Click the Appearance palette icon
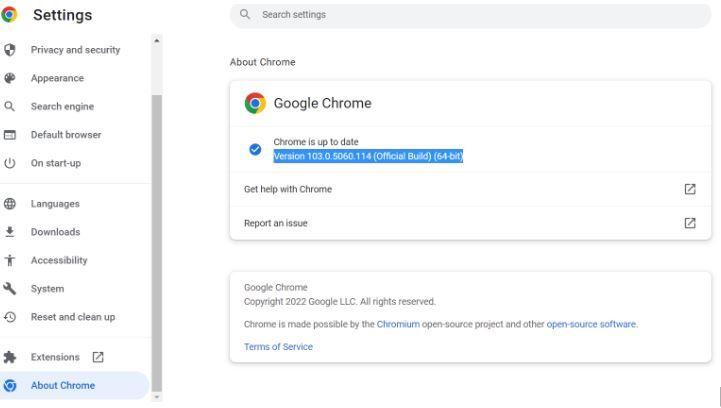The image size is (721, 408). click(x=10, y=78)
